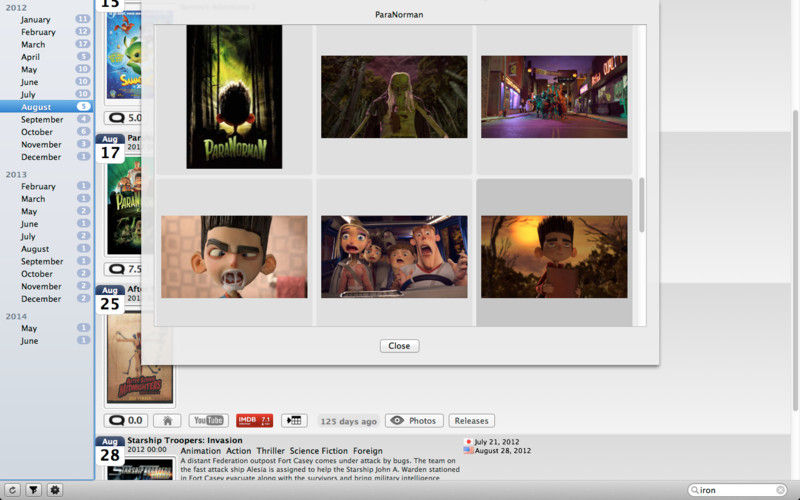Select February 2012 in sidebar
Screen dimensions: 800x500
pyautogui.click(x=47, y=32)
